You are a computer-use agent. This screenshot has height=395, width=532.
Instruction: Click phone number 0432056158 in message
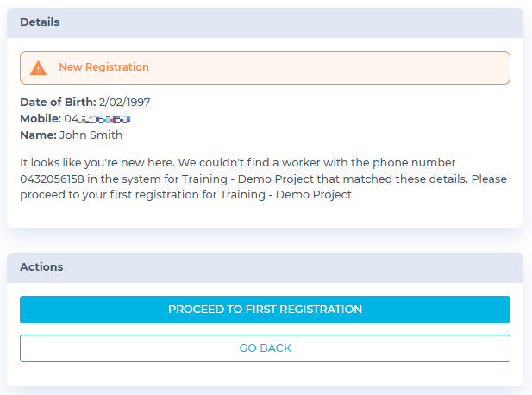click(x=52, y=179)
